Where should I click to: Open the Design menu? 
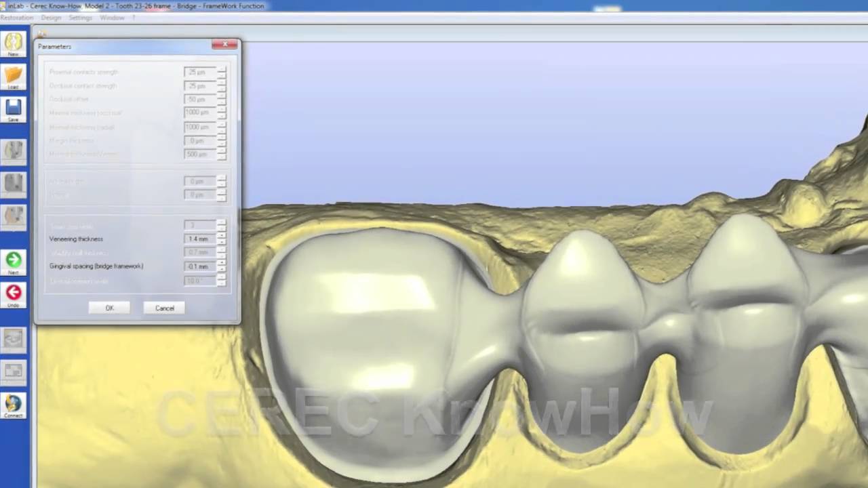pyautogui.click(x=51, y=18)
